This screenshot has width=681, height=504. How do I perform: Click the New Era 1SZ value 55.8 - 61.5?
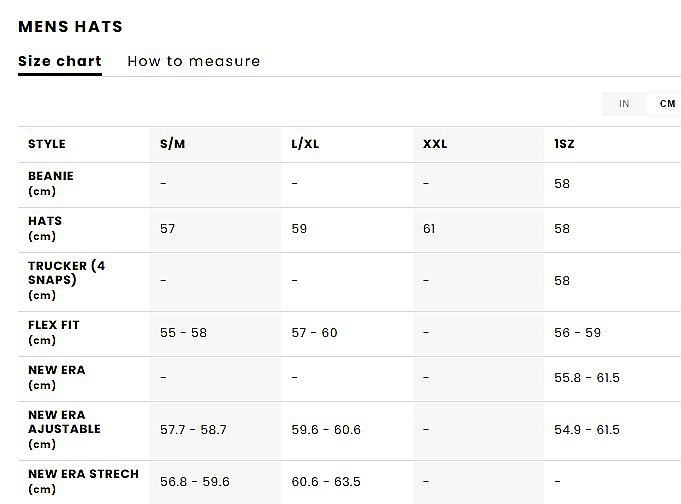click(x=587, y=378)
